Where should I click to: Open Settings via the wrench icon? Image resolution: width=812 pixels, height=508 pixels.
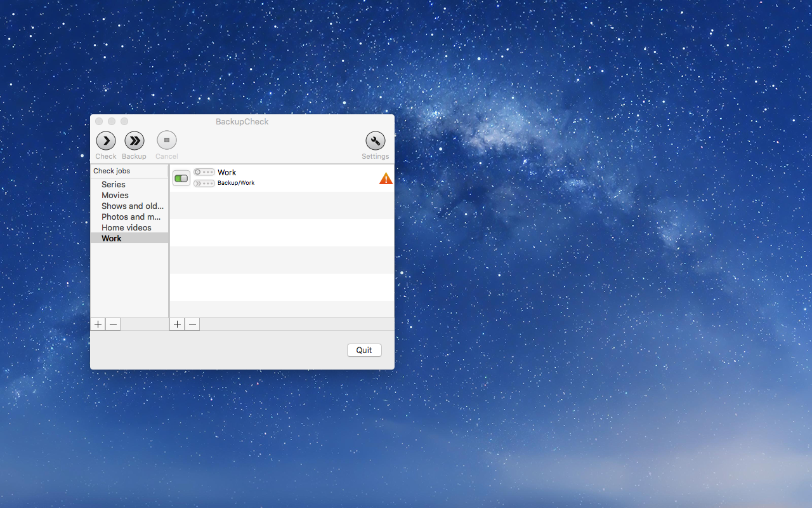point(376,141)
